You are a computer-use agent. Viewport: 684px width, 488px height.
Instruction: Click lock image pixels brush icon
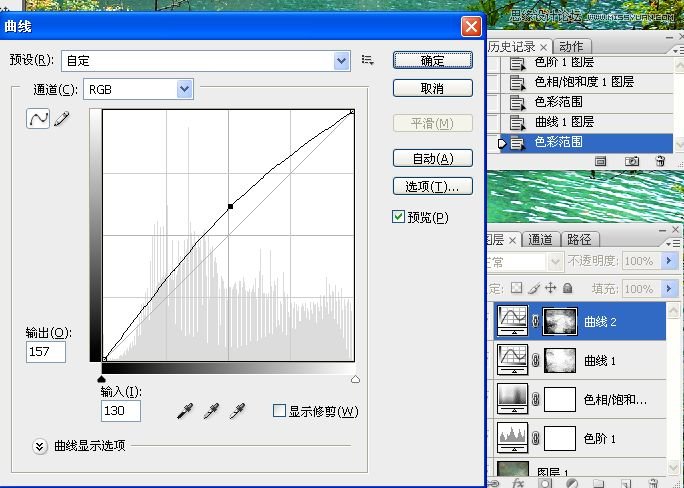(534, 288)
